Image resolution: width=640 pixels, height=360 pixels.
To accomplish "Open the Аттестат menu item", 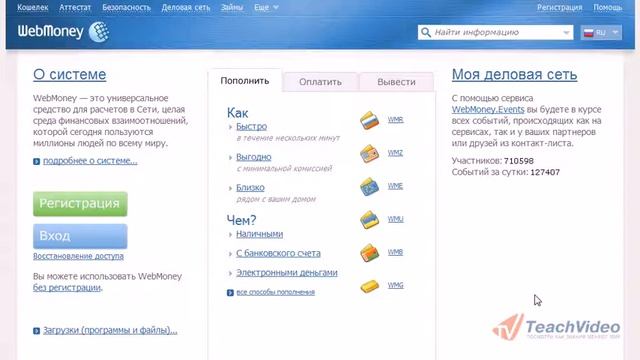I will pyautogui.click(x=75, y=7).
